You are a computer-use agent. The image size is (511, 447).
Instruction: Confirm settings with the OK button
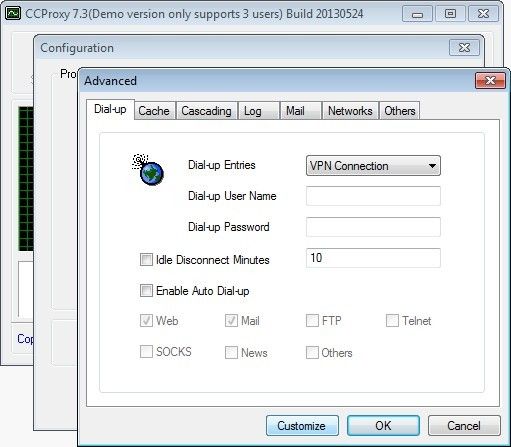pos(383,426)
